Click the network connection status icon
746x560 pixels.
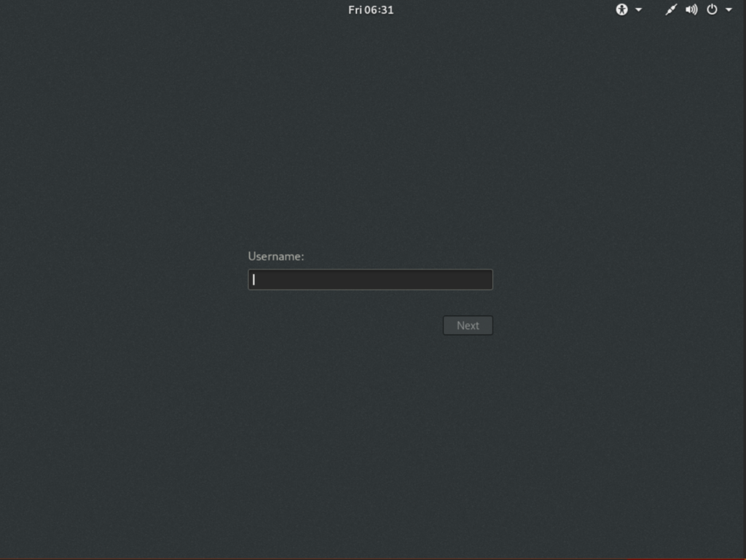pos(671,9)
